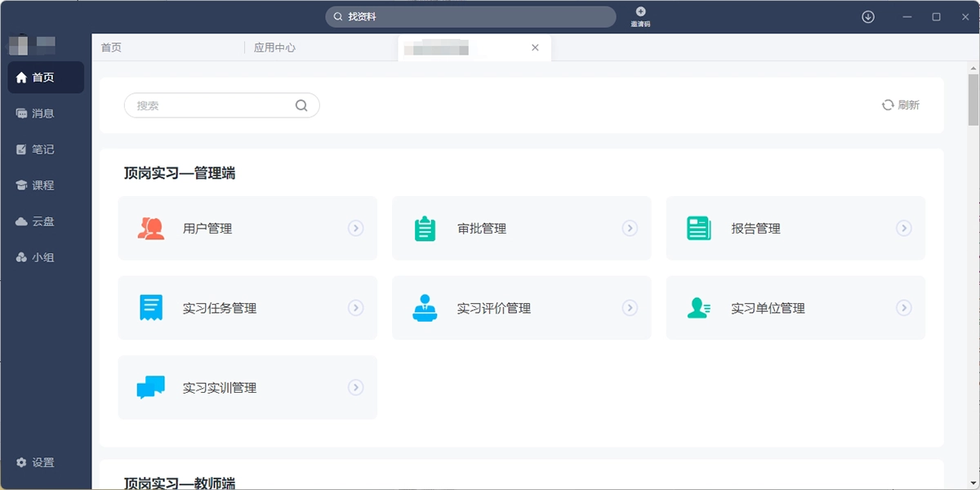Expand 实习任务管理 using the arrow
The width and height of the screenshot is (980, 490).
point(355,308)
